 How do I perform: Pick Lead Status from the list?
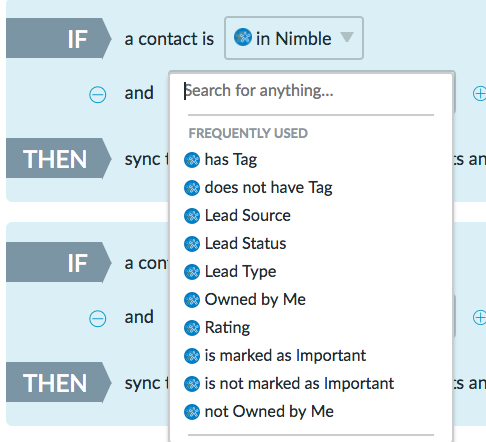pos(245,244)
